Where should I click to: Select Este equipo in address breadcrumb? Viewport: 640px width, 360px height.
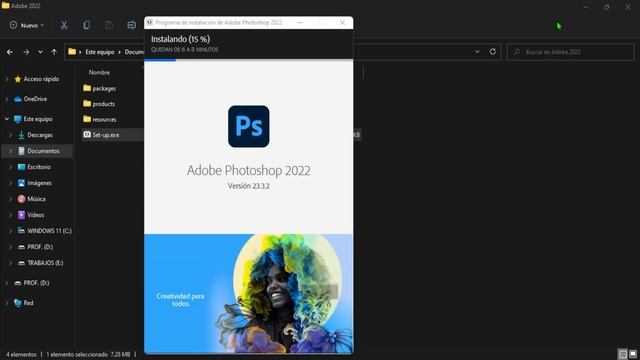click(x=100, y=52)
